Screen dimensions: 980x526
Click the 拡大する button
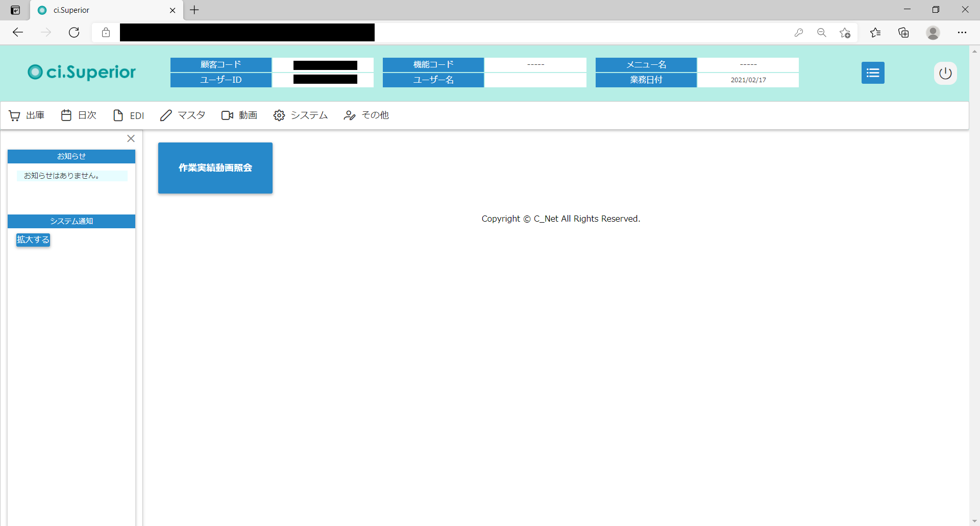[x=33, y=240]
